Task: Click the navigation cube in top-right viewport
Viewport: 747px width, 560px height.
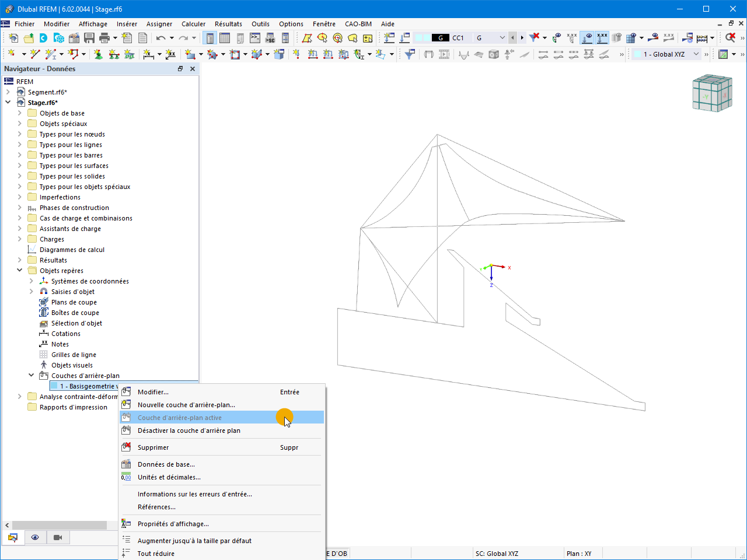Action: (712, 92)
